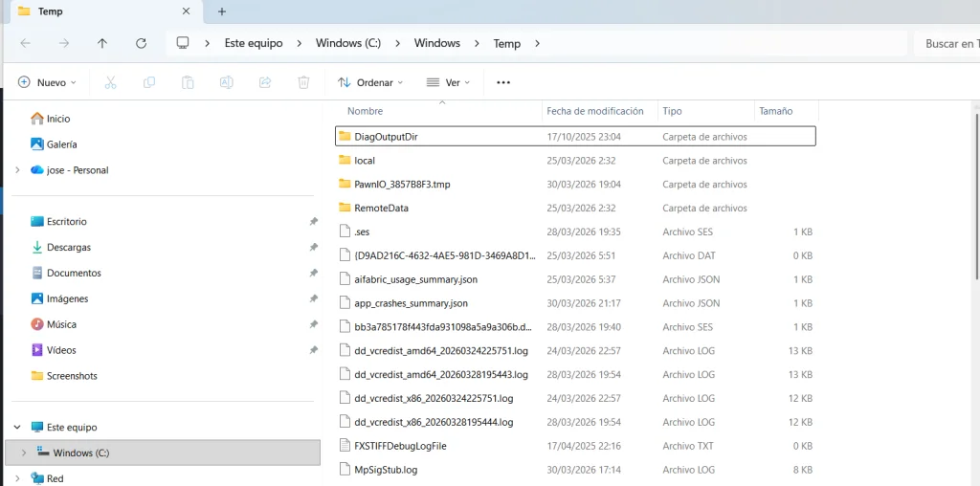Select the PawnIO_3857B8F3.tmp folder
980x486 pixels.
coord(575,185)
